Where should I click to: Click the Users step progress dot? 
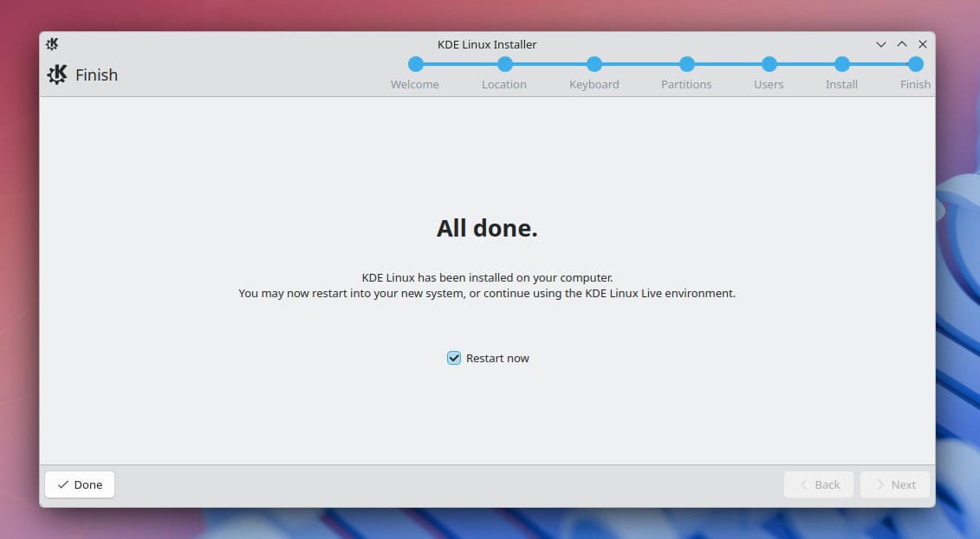point(769,64)
